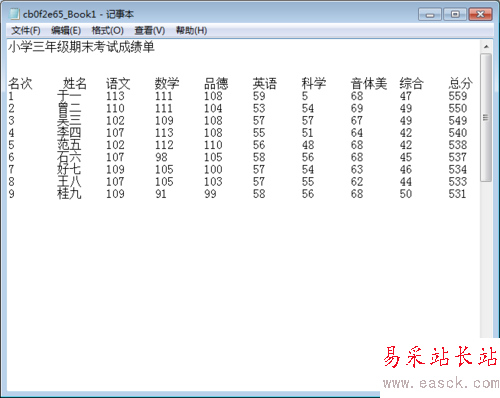Viewport: 500px width, 398px height.
Task: Open the 文件(F) menu
Action: 26,31
